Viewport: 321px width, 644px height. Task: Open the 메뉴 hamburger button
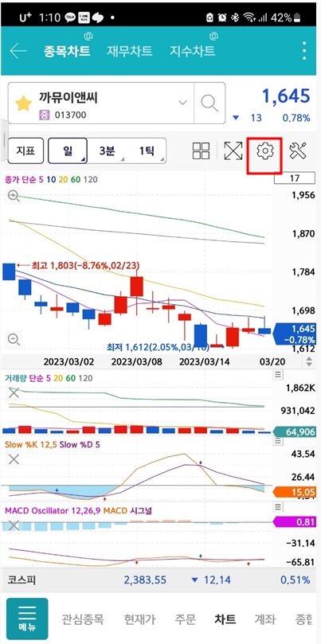coord(27,619)
